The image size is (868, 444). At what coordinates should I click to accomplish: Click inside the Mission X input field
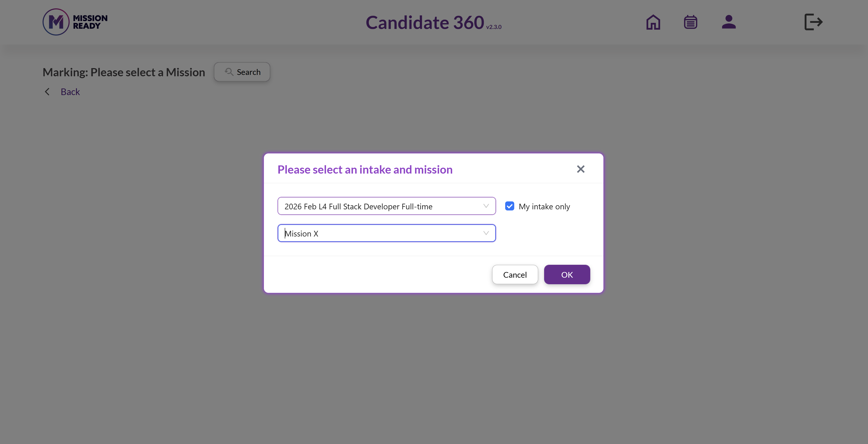[387, 233]
